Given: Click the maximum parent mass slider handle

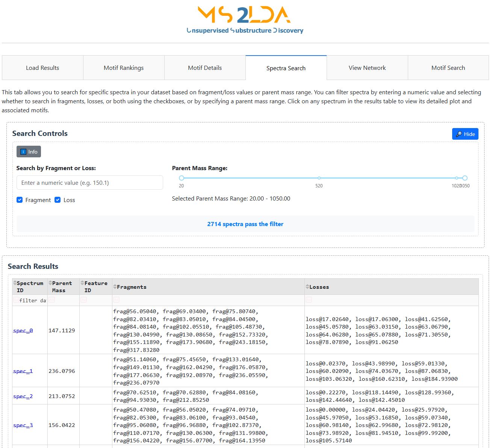Looking at the screenshot, I should [465, 178].
